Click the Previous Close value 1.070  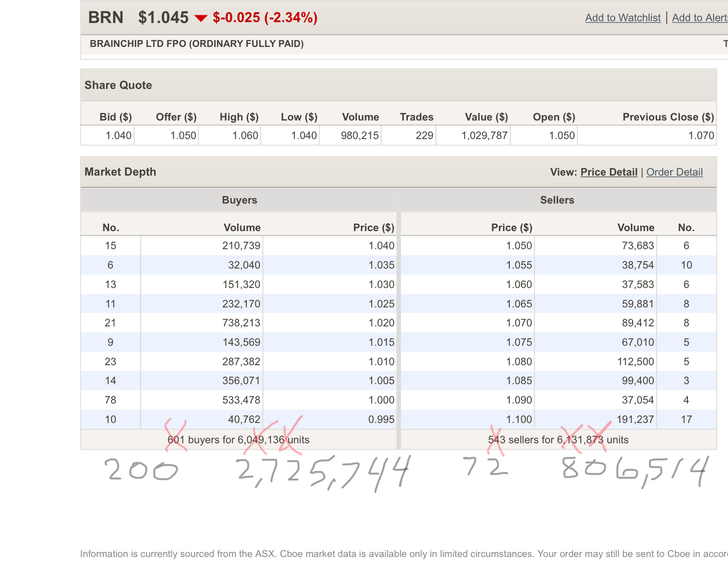[x=701, y=135]
